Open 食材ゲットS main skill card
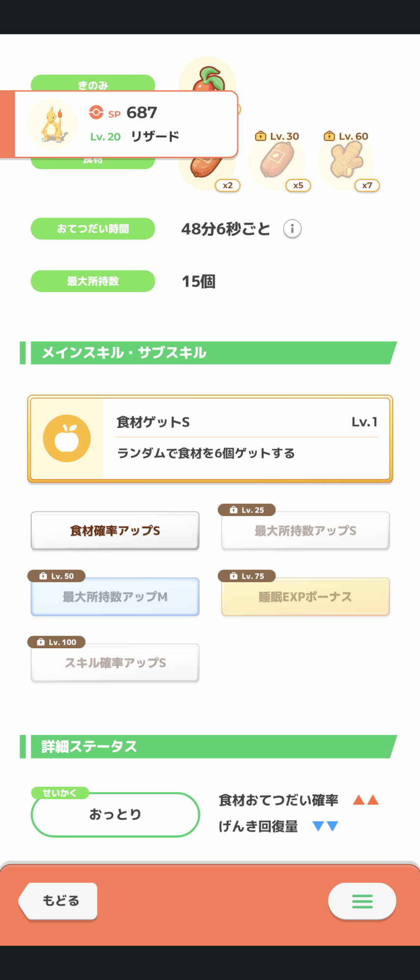The height and width of the screenshot is (980, 420). (x=210, y=439)
